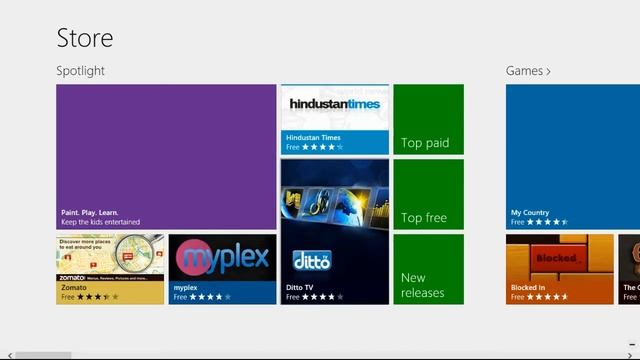Screen dimensions: 640x360
Task: Click the Ditto TV logo icon
Action: pyautogui.click(x=312, y=260)
